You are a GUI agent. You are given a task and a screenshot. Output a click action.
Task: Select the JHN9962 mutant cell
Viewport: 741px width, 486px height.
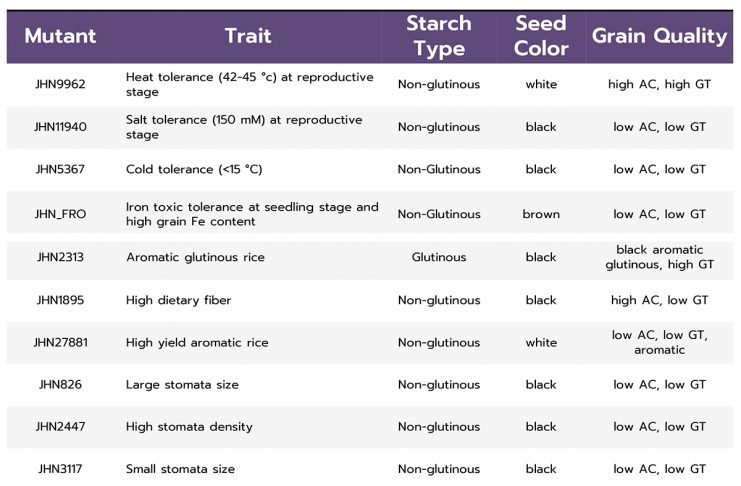pos(60,84)
